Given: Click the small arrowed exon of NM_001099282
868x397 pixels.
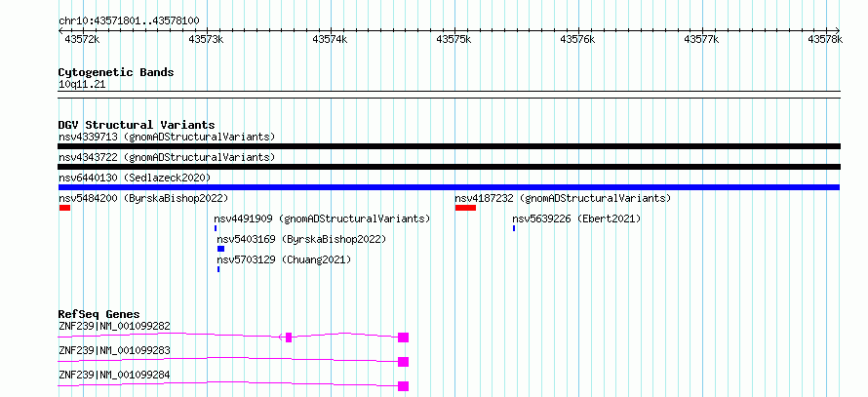Looking at the screenshot, I should 289,337.
